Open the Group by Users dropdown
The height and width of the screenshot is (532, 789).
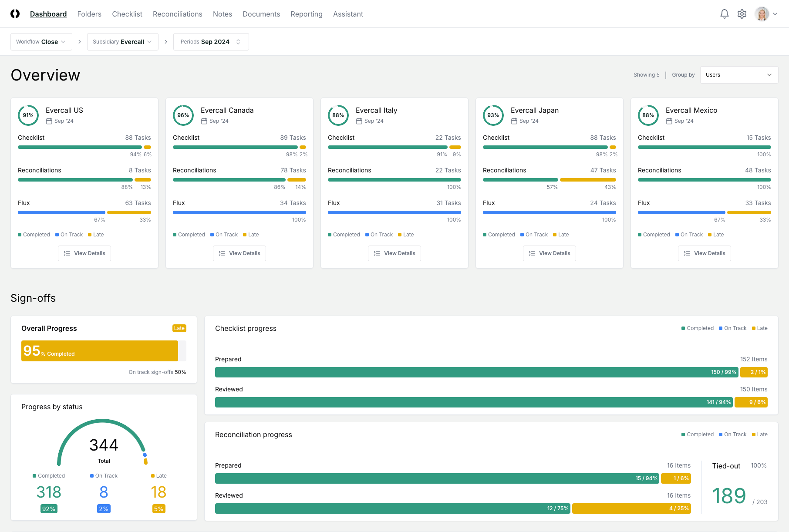coord(739,75)
